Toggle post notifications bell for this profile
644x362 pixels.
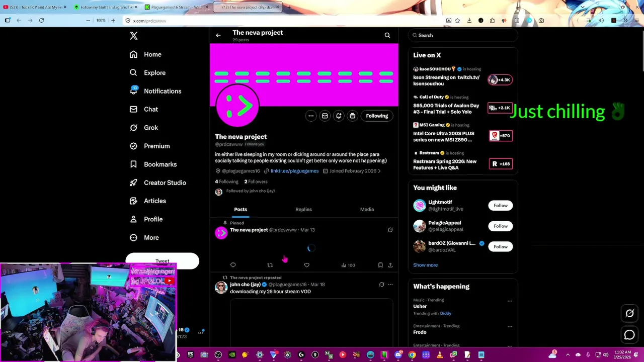[x=339, y=116]
